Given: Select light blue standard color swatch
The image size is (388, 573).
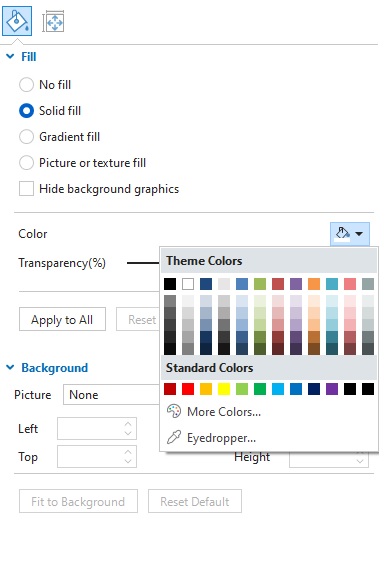Looking at the screenshot, I should coord(278,389).
